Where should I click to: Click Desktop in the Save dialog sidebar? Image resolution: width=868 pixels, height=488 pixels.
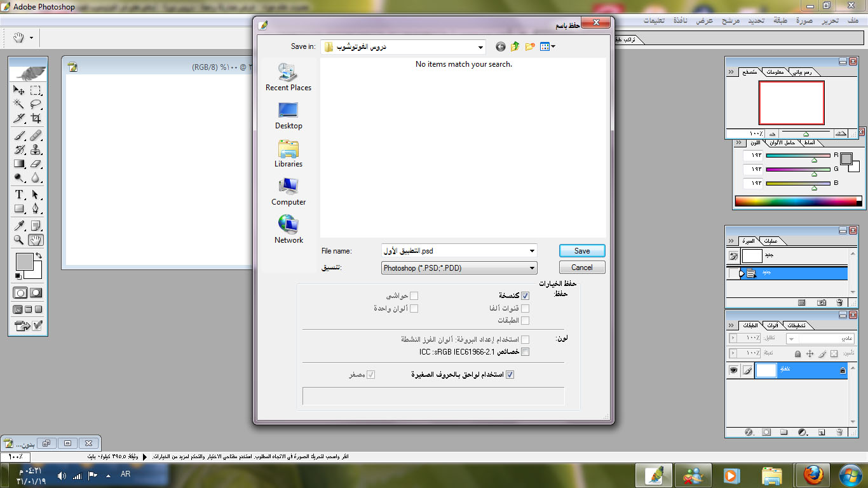[288, 116]
